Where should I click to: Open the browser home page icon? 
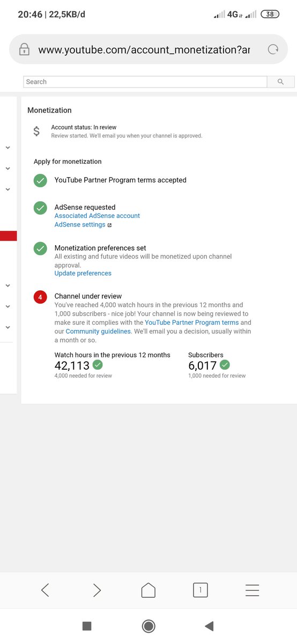pyautogui.click(x=148, y=590)
